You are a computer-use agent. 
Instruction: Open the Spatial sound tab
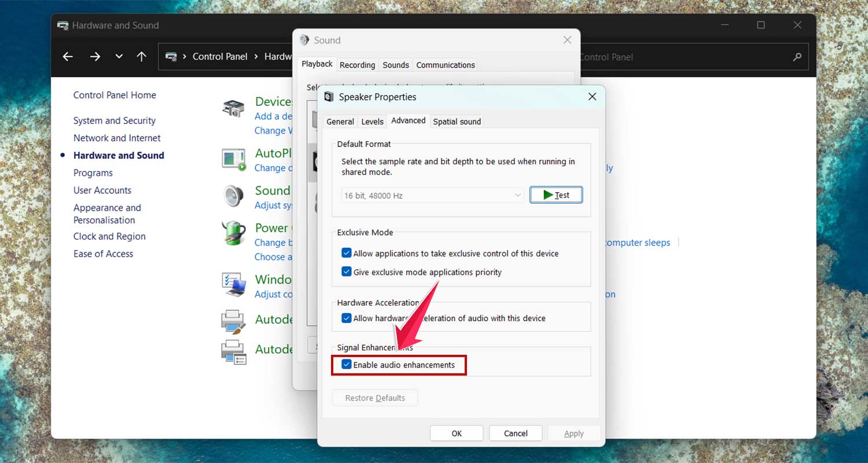pyautogui.click(x=457, y=121)
